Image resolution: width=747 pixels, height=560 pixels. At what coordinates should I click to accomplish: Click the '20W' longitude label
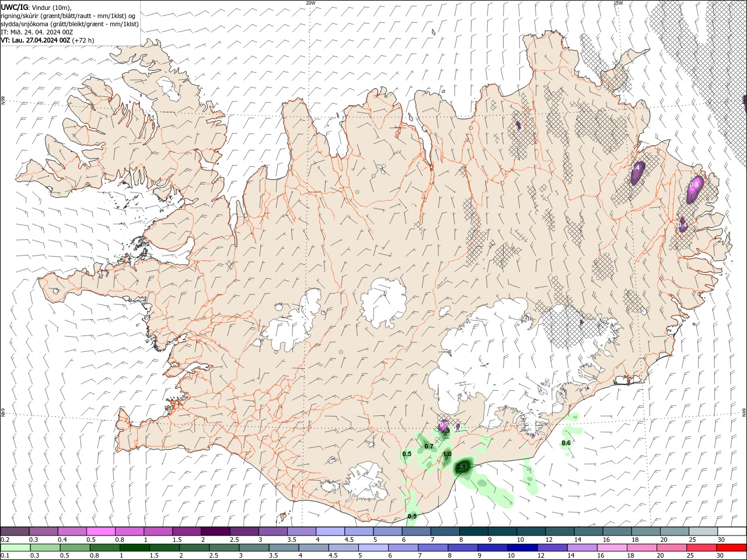311,3
